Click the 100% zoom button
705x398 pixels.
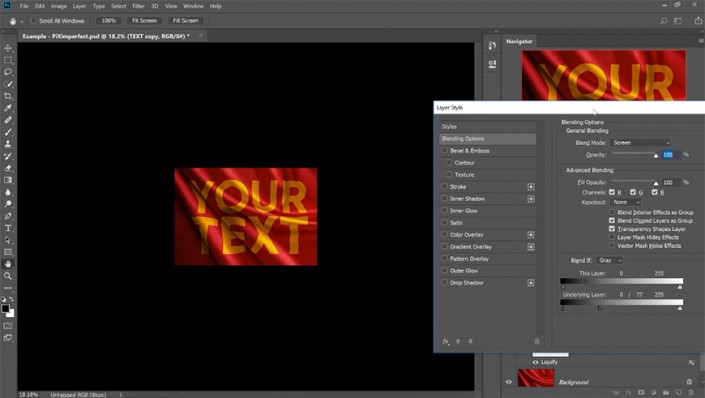coord(108,21)
